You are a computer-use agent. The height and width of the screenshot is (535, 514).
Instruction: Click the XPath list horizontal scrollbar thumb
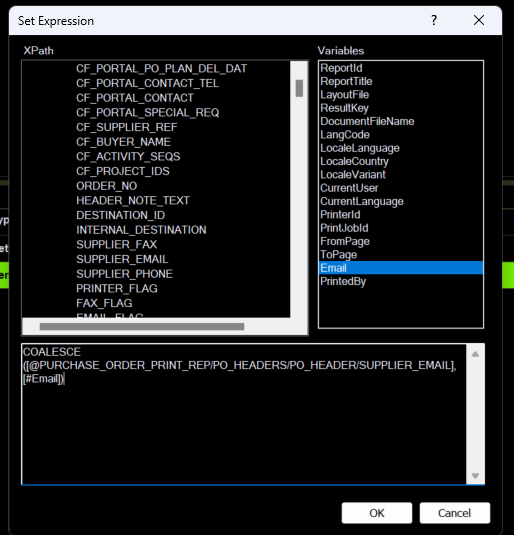(x=142, y=327)
